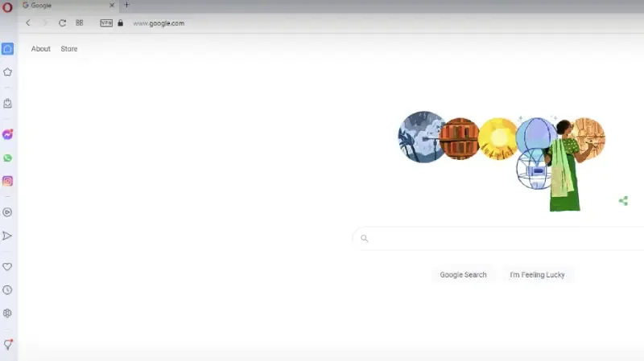The height and width of the screenshot is (361, 644).
Task: Click the Google search input field
Action: (499, 238)
